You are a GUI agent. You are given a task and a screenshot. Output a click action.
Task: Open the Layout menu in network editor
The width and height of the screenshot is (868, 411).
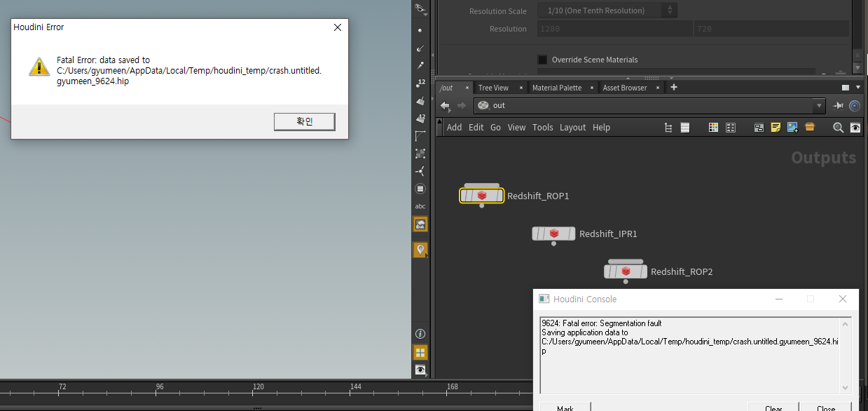tap(572, 127)
